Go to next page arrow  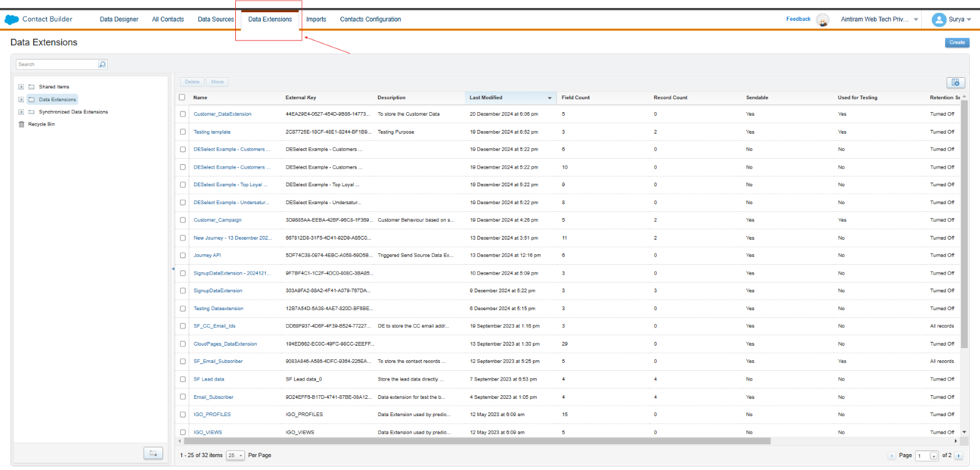pyautogui.click(x=959, y=456)
